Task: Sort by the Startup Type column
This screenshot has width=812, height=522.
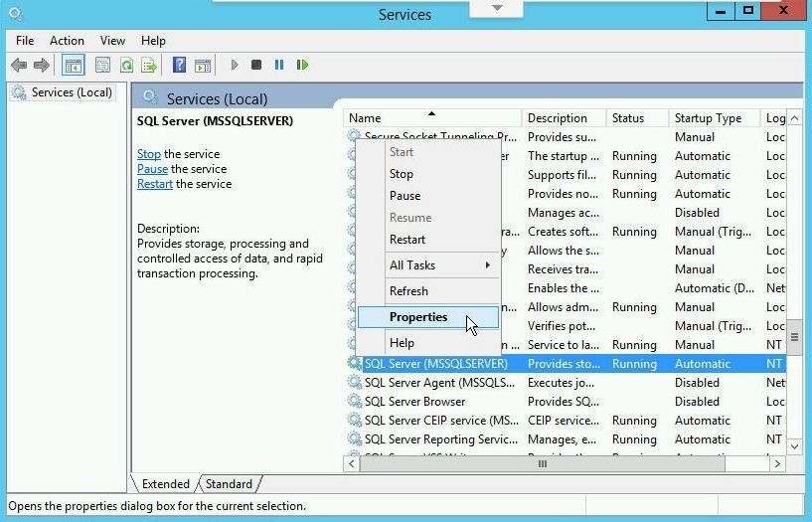Action: 708,118
